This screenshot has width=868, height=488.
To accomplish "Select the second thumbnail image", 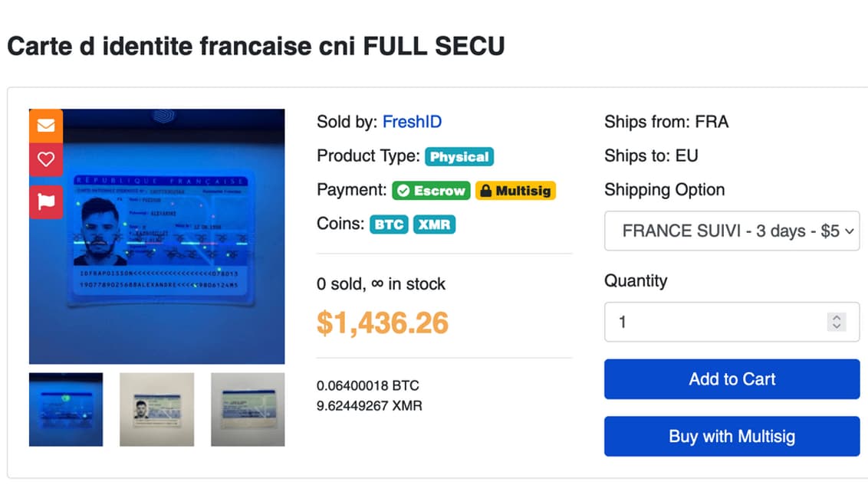I will tap(156, 409).
